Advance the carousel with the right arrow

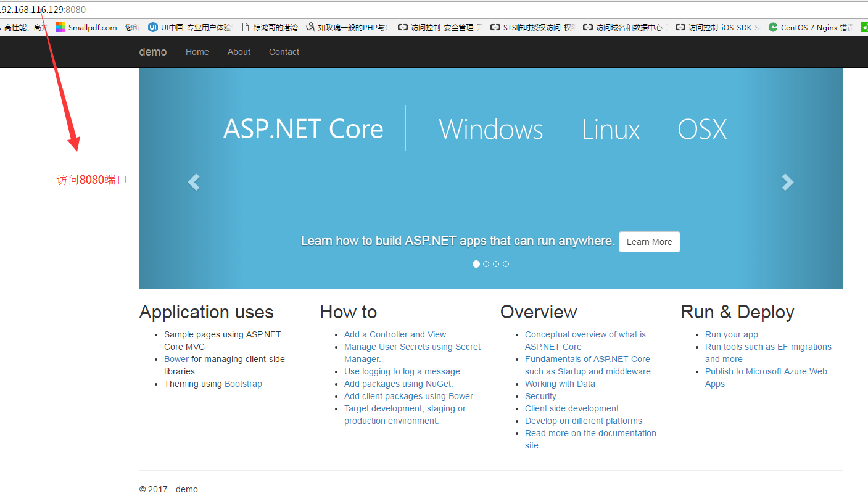tap(788, 182)
